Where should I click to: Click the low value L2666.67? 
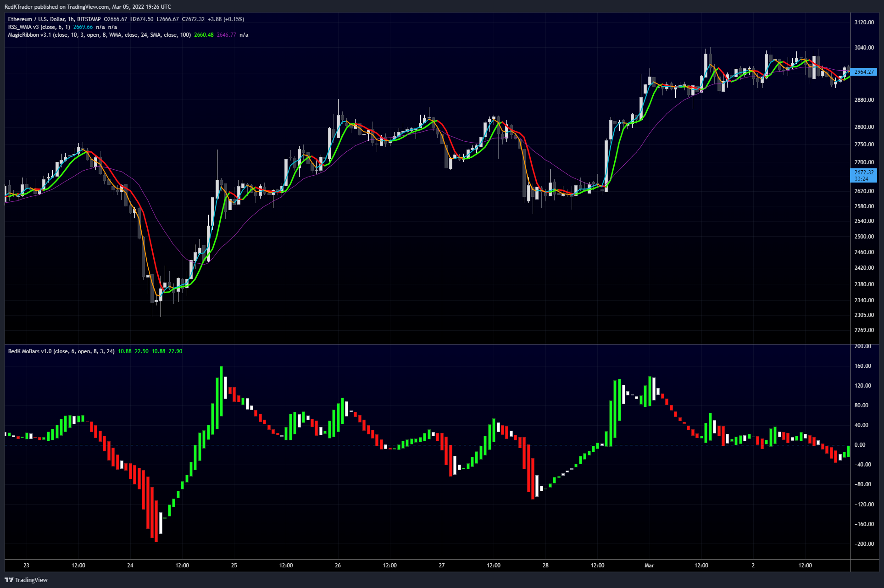pyautogui.click(x=167, y=19)
